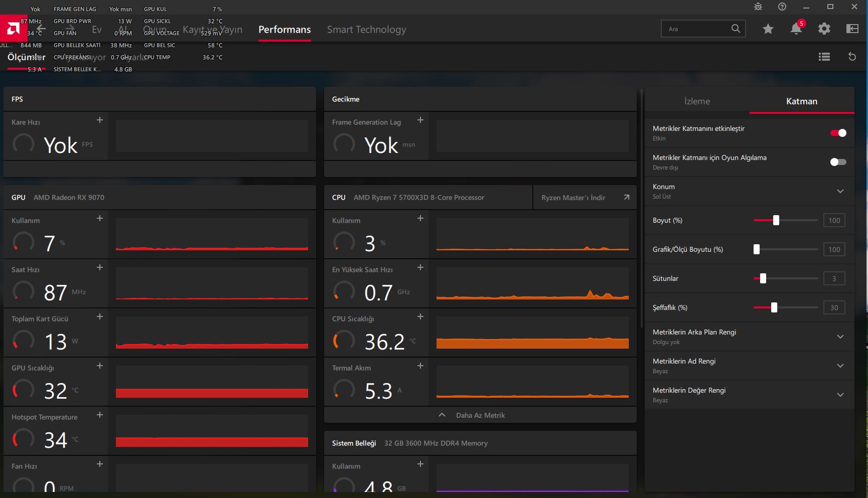Click Ryzen Master'ı İndir button
Screen dimensions: 868x498
point(585,198)
